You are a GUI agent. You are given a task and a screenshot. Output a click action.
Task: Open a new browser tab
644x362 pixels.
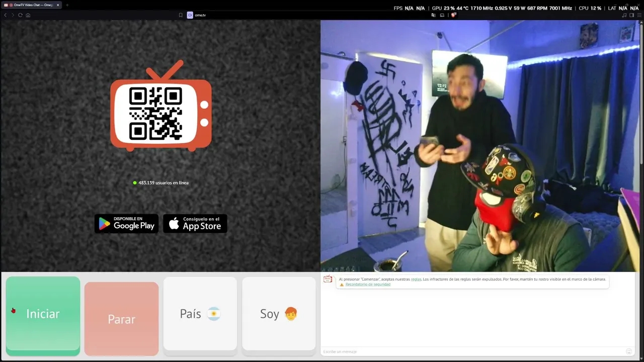67,5
